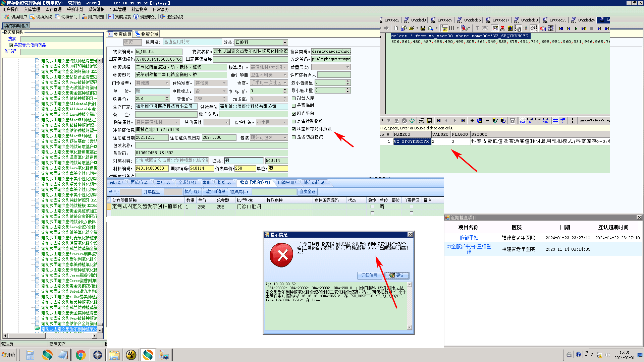Screen dimensions: 644x362
Task: Open Chrome from the taskbar
Action: pyautogui.click(x=80, y=355)
